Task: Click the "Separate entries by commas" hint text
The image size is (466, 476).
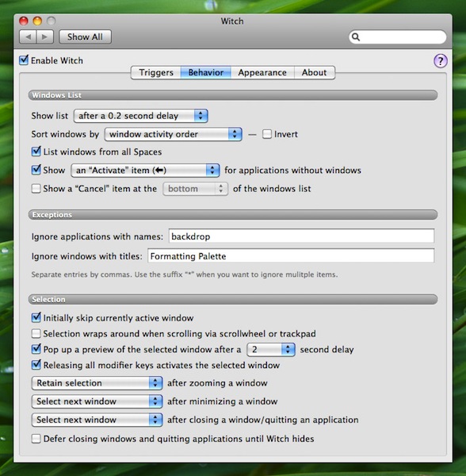Action: [185, 274]
